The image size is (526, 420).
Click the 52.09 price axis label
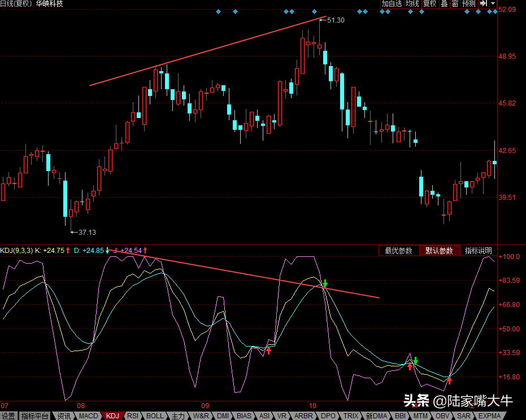pyautogui.click(x=507, y=10)
